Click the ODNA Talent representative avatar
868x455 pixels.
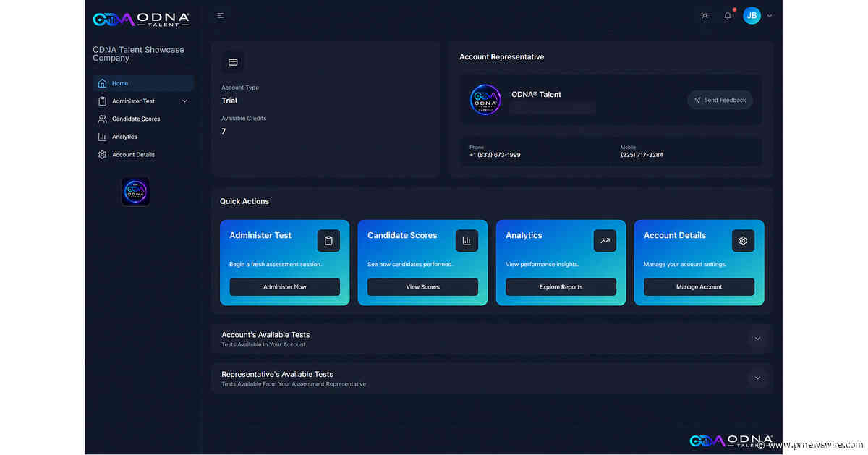(485, 100)
